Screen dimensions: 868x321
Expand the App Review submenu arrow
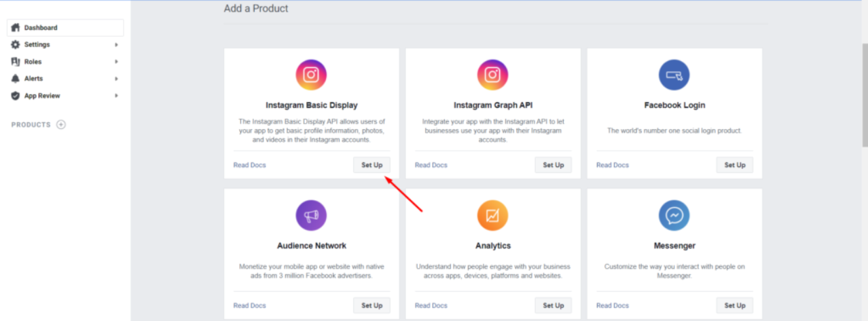116,96
